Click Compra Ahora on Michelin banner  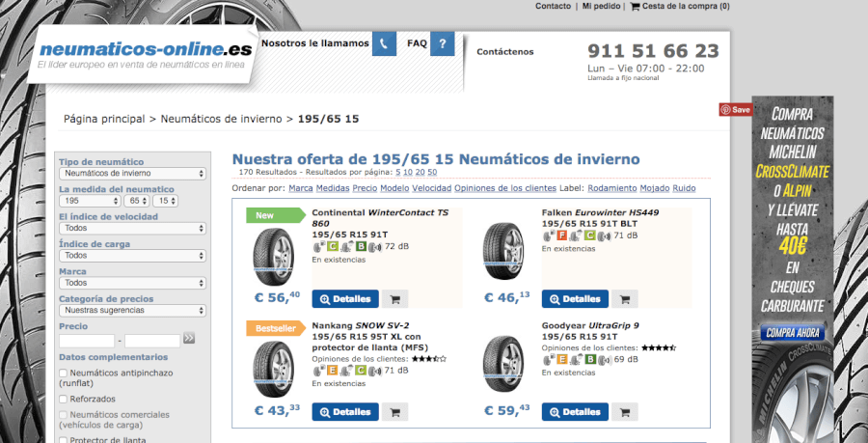pos(792,333)
